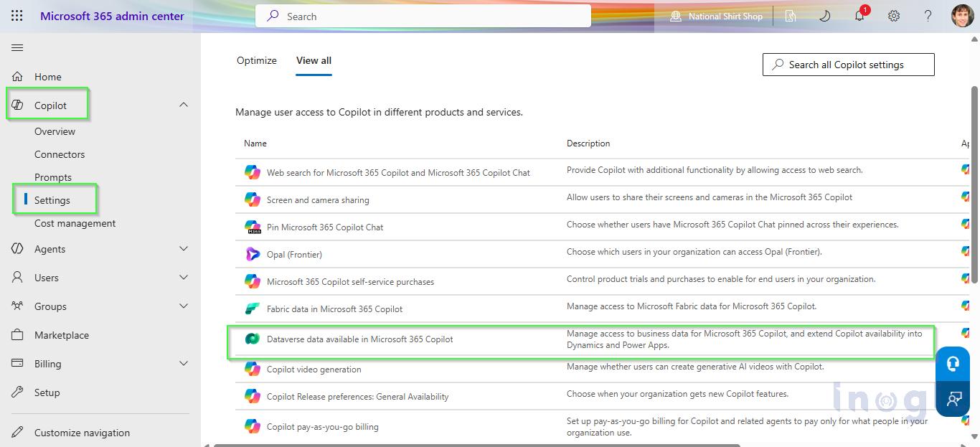Expand the Groups section chevron
The image size is (980, 447).
click(184, 306)
